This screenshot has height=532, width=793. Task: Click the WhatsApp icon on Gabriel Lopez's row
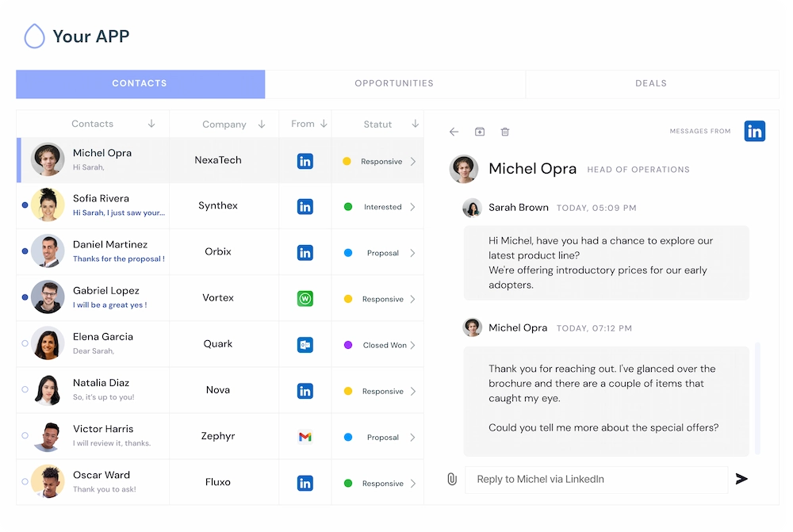coord(305,298)
